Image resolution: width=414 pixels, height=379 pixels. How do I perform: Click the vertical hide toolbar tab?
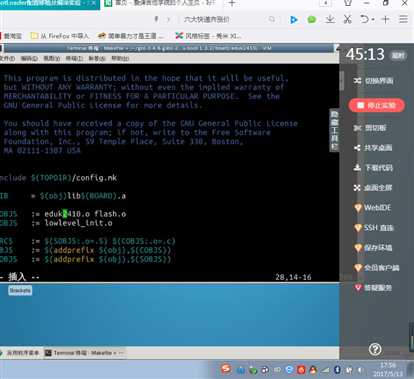pos(334,130)
